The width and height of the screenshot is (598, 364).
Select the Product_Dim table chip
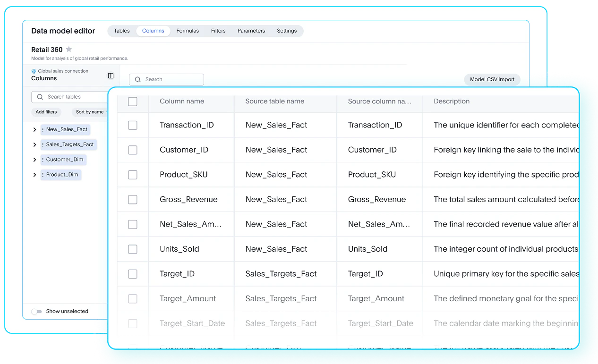[61, 175]
